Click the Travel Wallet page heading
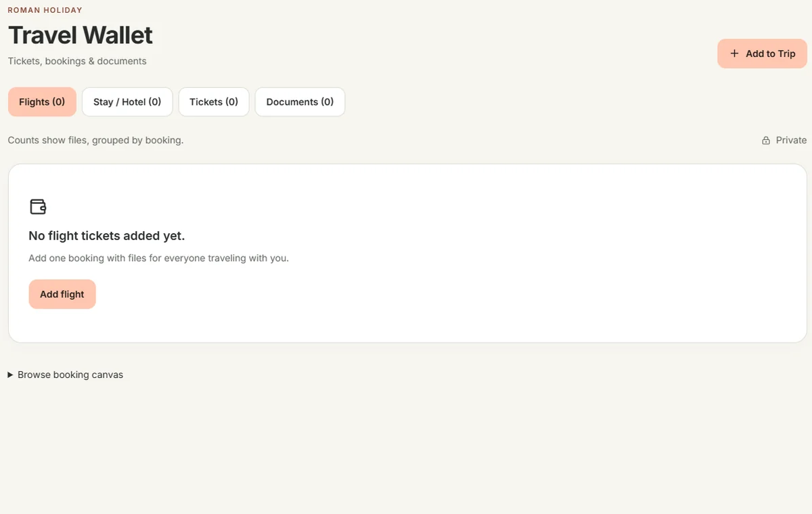This screenshot has height=514, width=812. tap(81, 34)
